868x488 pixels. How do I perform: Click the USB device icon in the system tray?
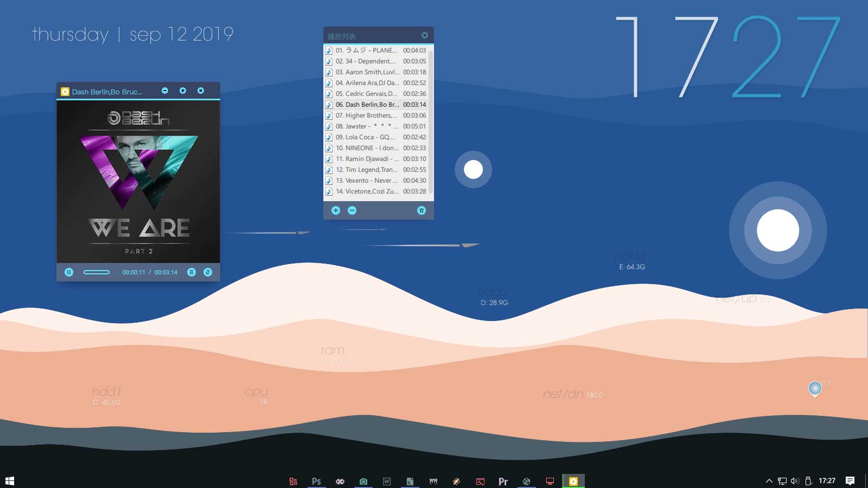point(808,481)
